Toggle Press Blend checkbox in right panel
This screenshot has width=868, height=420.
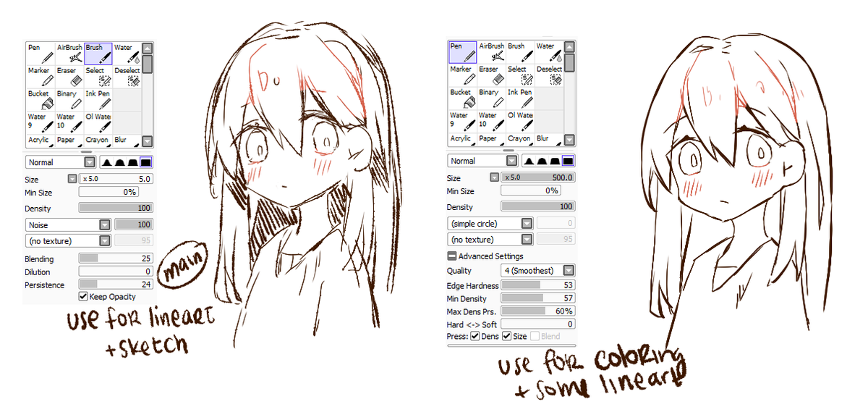point(535,336)
